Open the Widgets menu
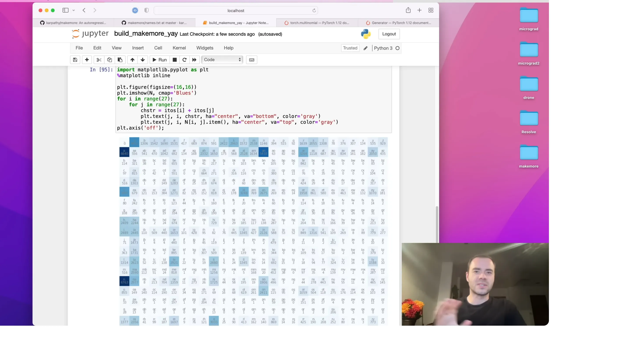644x362 pixels. [205, 48]
